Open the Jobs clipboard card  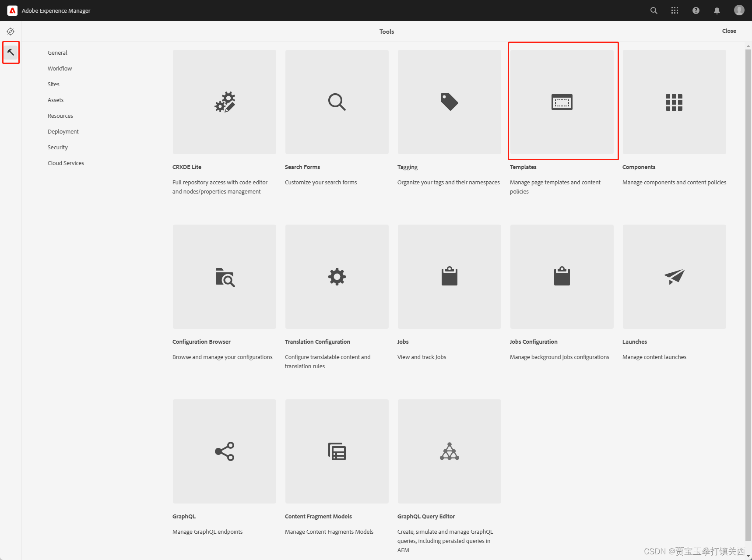(x=449, y=277)
